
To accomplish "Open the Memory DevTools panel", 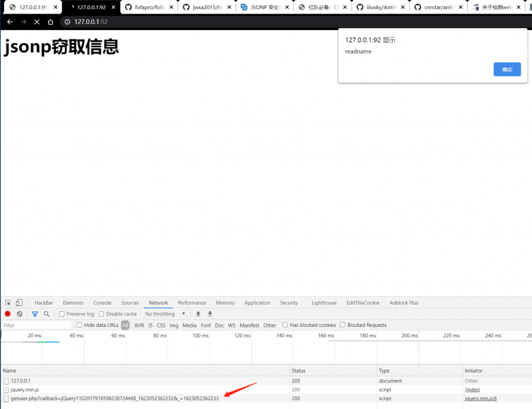I will pos(225,303).
